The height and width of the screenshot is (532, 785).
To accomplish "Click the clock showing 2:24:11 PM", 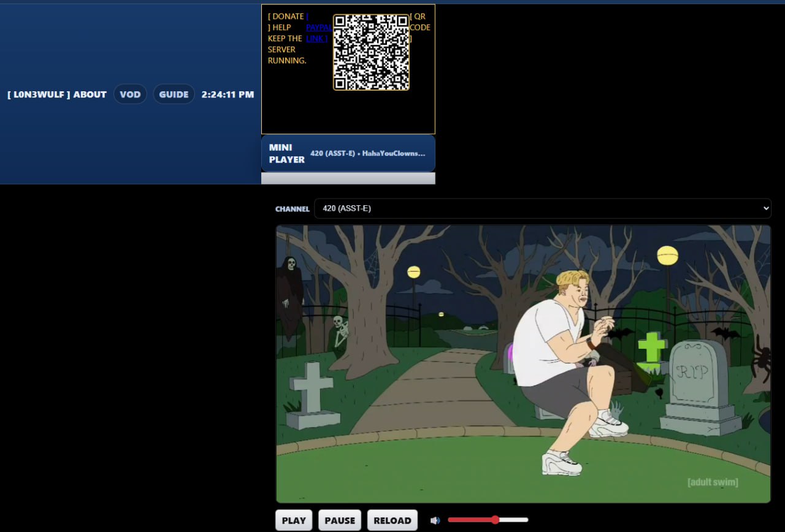I will 228,94.
